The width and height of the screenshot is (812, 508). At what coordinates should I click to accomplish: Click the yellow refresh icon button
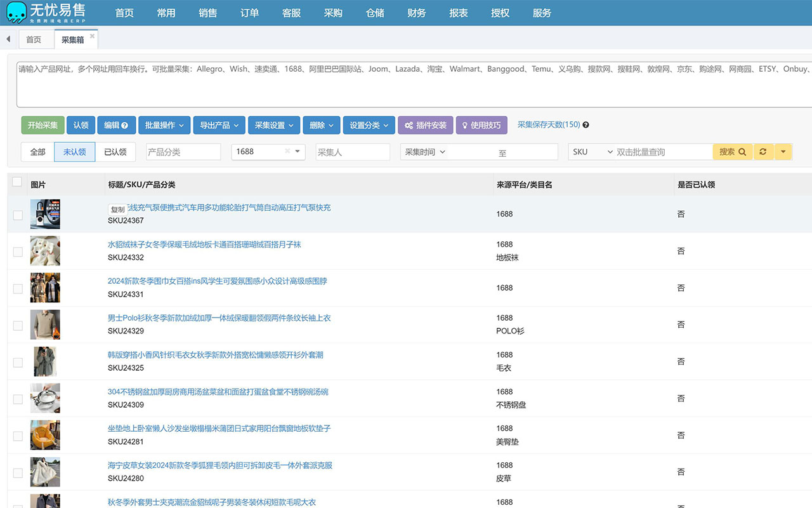(763, 152)
